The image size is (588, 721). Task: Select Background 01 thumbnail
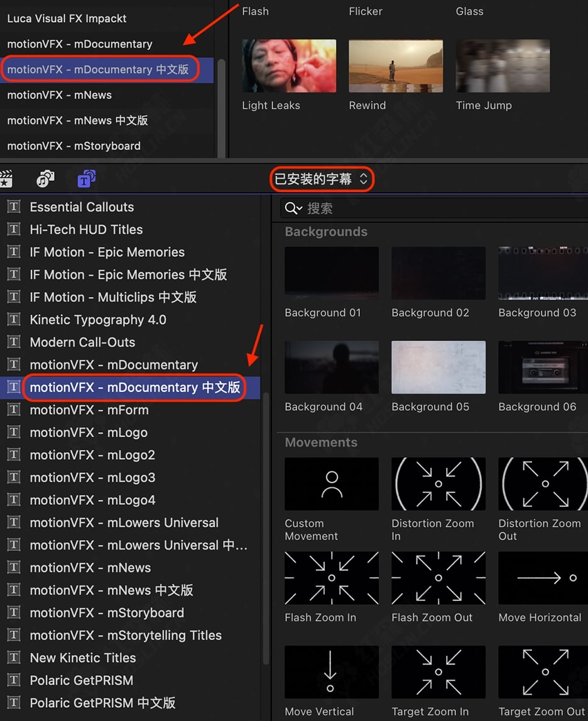[x=331, y=273]
